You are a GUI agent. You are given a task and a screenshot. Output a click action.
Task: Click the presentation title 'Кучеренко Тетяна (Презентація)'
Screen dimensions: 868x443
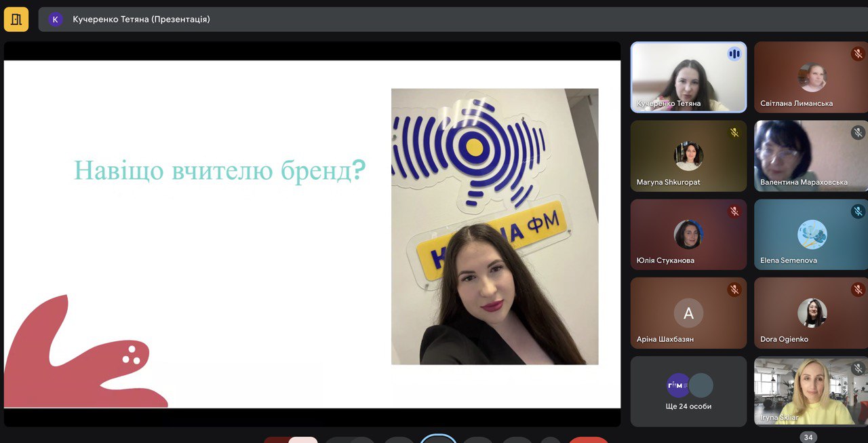point(141,20)
